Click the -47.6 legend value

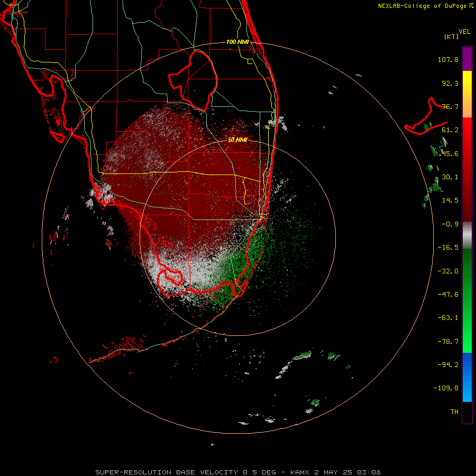[x=448, y=295]
